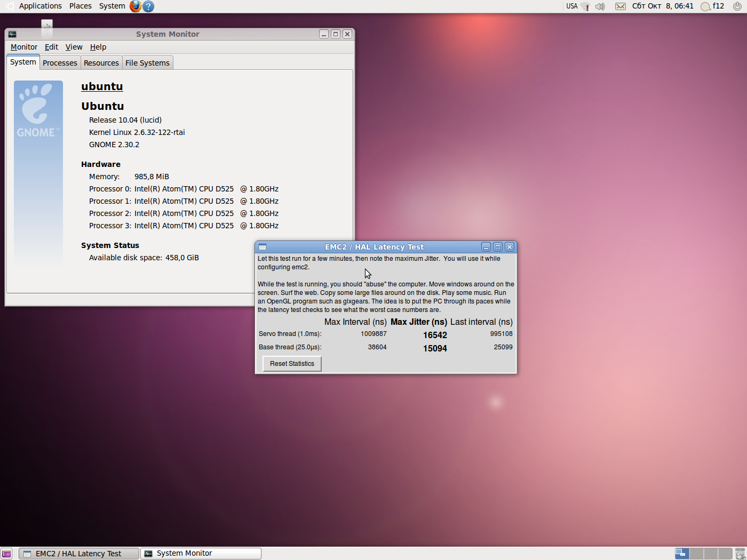
Task: Open the Monitor menu
Action: click(x=24, y=47)
